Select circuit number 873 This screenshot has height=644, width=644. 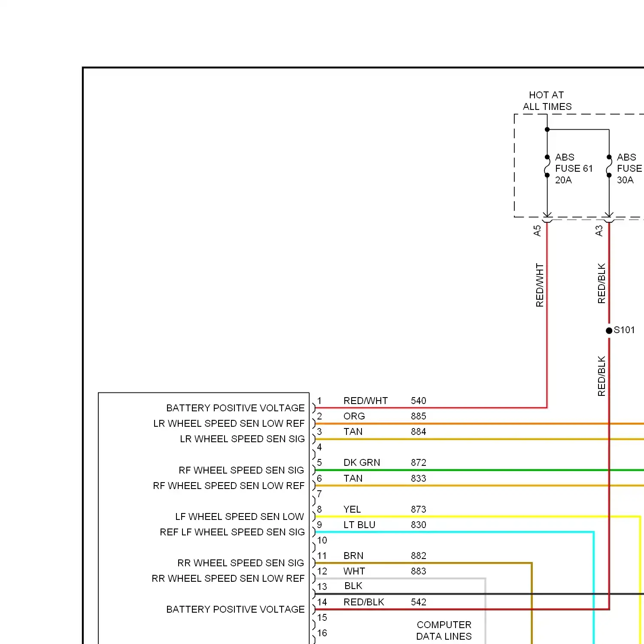pyautogui.click(x=419, y=509)
